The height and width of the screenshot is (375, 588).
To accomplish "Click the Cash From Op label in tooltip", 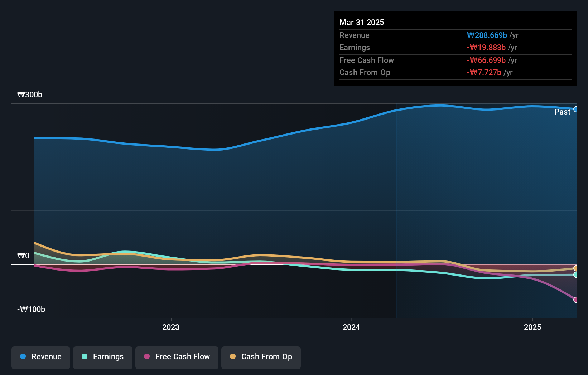I will pyautogui.click(x=365, y=72).
